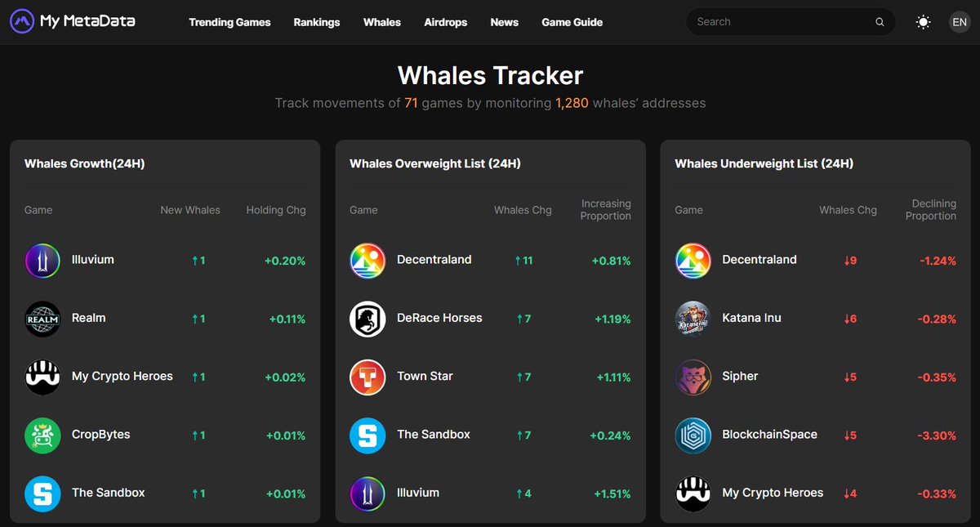Click the -3.30% declining proportion value

936,435
